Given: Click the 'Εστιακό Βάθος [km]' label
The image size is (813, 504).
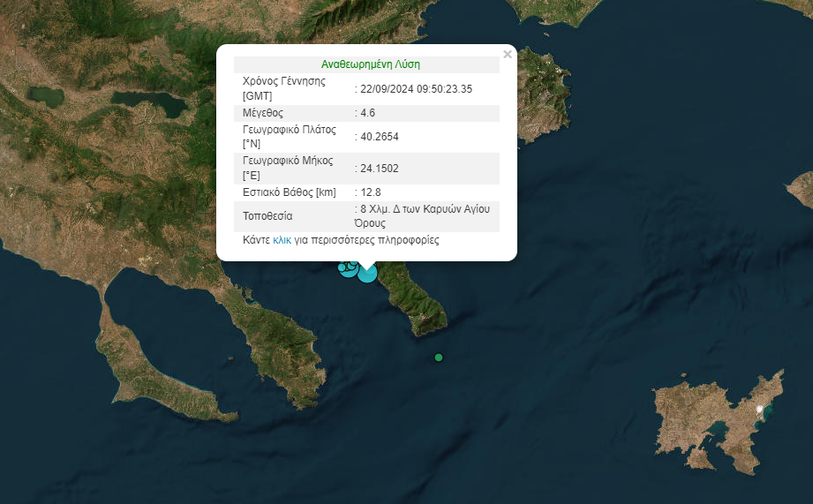Looking at the screenshot, I should [x=290, y=192].
